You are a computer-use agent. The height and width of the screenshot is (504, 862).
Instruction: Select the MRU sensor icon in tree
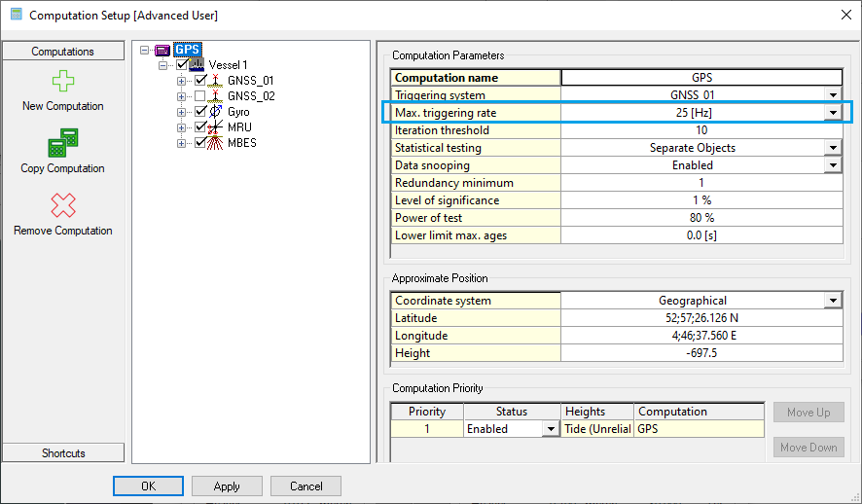tap(216, 127)
